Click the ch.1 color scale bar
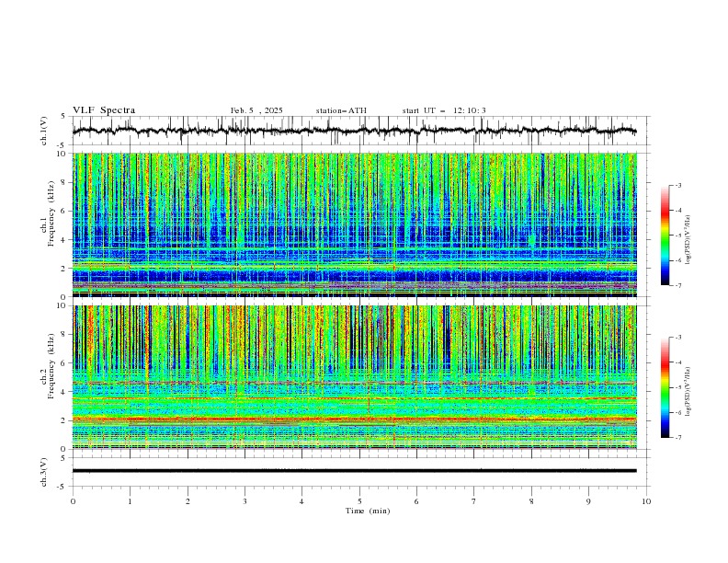 click(665, 236)
